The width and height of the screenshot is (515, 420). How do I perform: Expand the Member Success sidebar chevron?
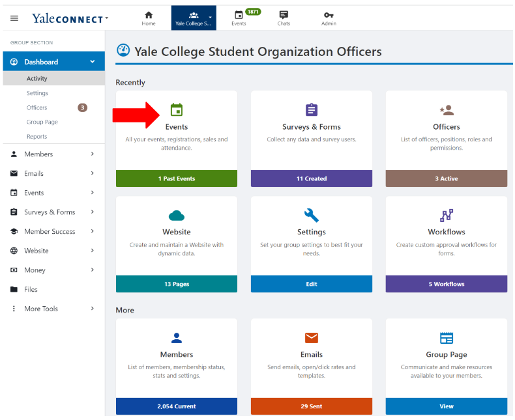pos(93,231)
